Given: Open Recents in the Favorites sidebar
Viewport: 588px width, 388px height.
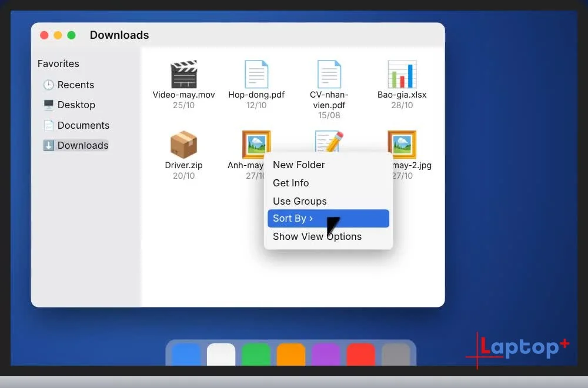Looking at the screenshot, I should [x=69, y=85].
